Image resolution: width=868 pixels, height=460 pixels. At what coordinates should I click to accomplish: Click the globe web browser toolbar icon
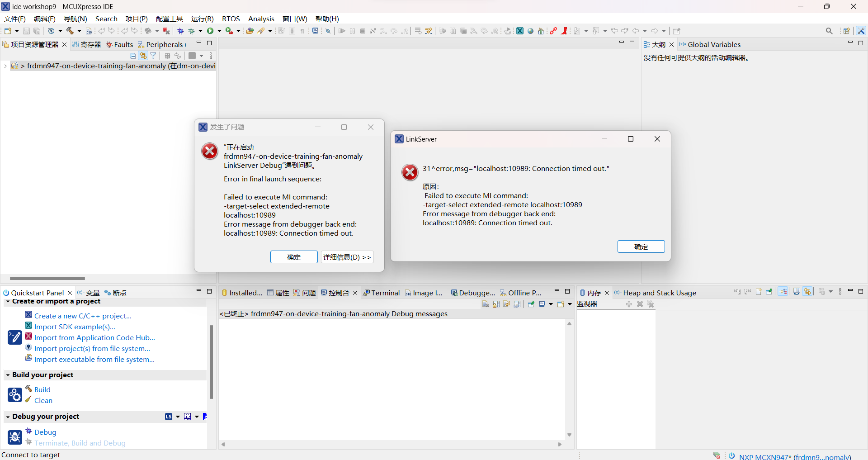[x=531, y=31]
